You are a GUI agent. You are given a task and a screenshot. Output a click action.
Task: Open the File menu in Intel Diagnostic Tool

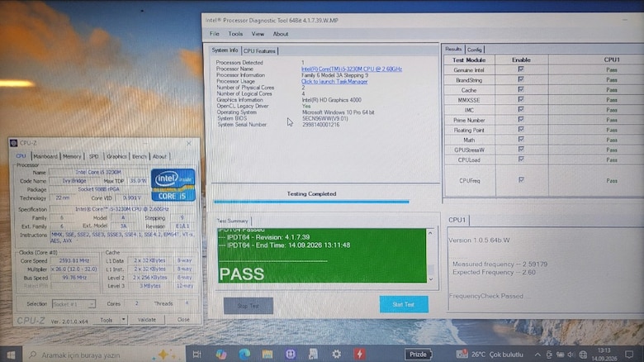214,34
